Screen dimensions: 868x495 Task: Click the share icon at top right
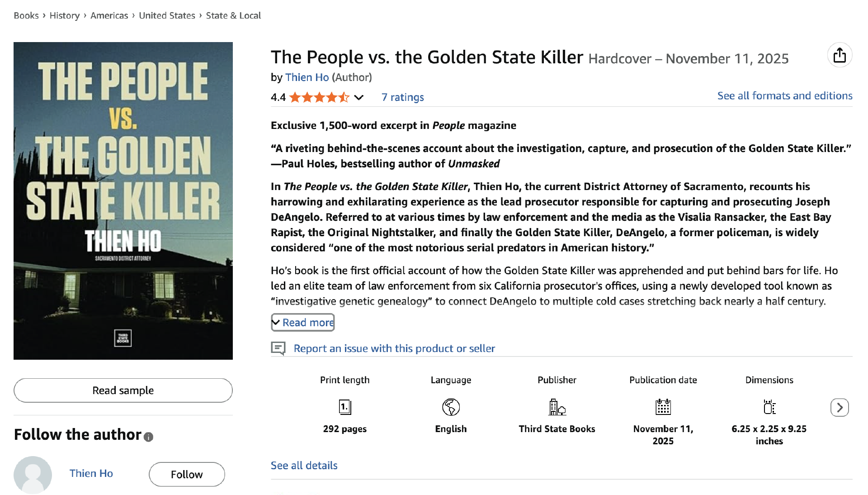(x=840, y=55)
